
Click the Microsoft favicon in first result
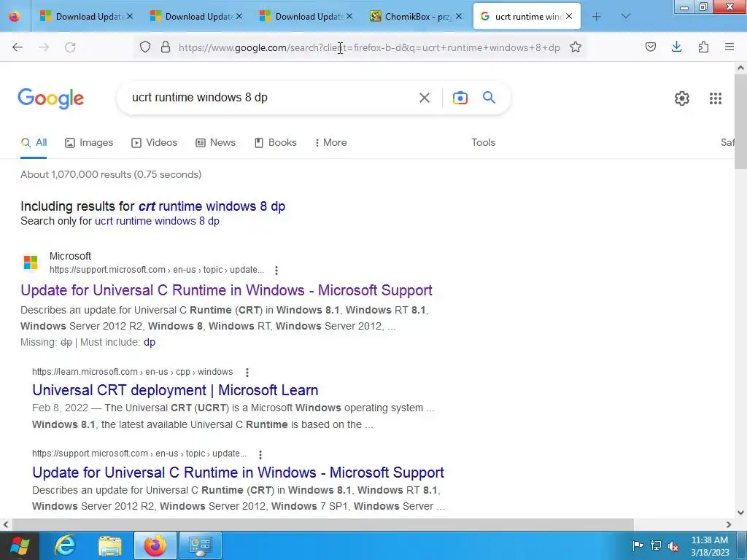click(31, 262)
